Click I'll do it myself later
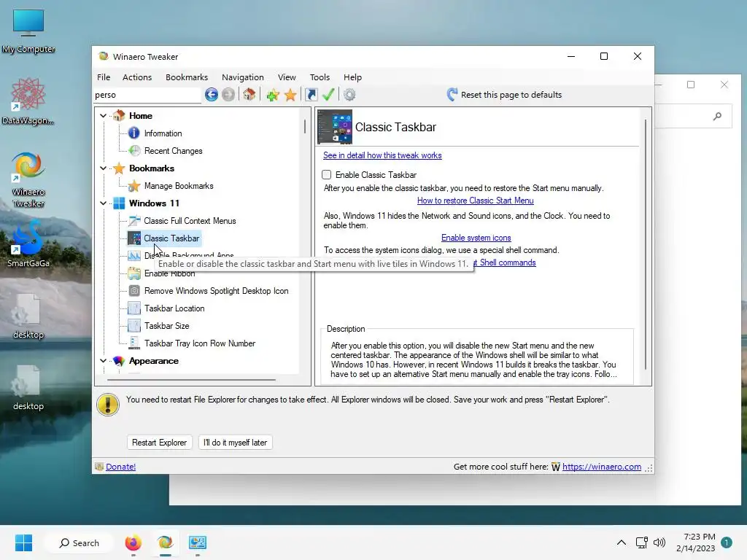This screenshot has height=560, width=747. point(235,443)
